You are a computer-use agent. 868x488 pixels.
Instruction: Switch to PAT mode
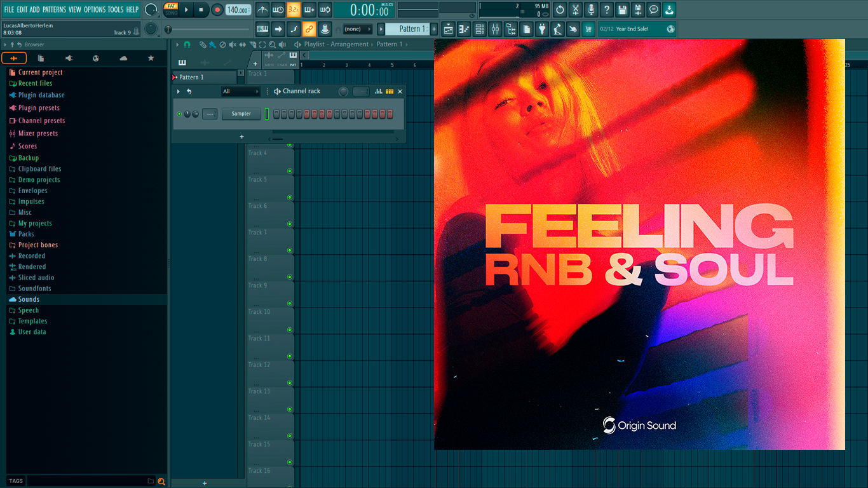pos(171,6)
